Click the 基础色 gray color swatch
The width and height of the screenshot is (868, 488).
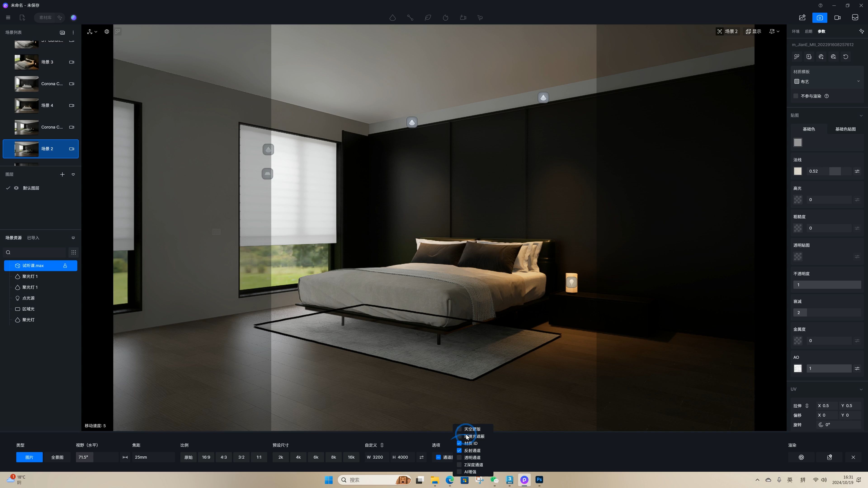point(797,143)
